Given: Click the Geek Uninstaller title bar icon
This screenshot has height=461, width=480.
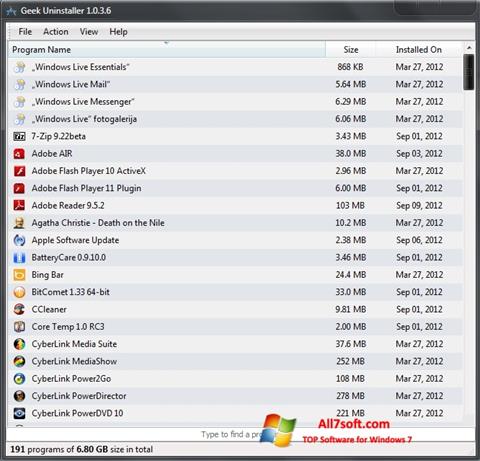Looking at the screenshot, I should (x=11, y=11).
